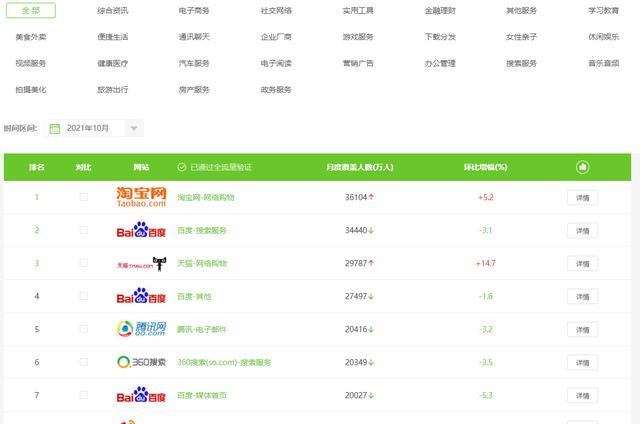Click the verified checkmark icon in the table header

[x=182, y=167]
